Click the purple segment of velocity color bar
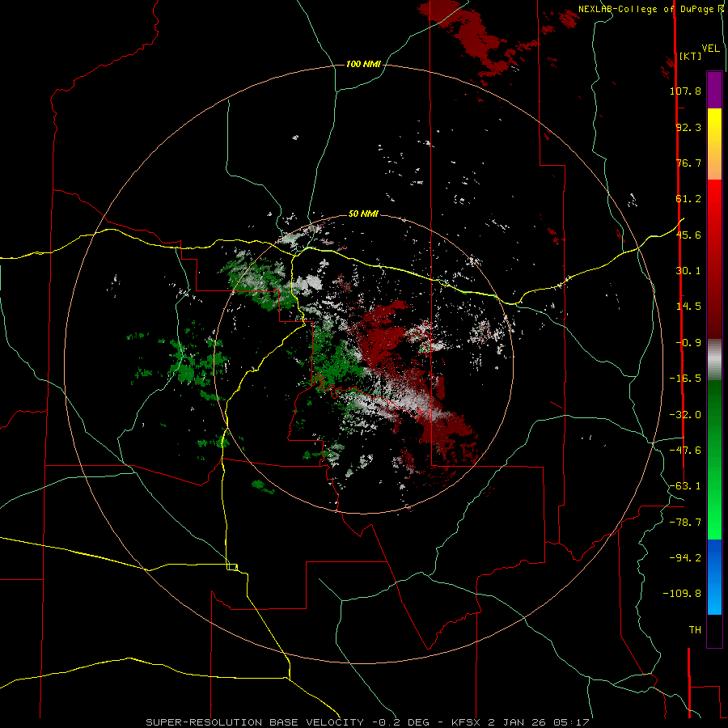The height and width of the screenshot is (728, 728). [x=714, y=90]
